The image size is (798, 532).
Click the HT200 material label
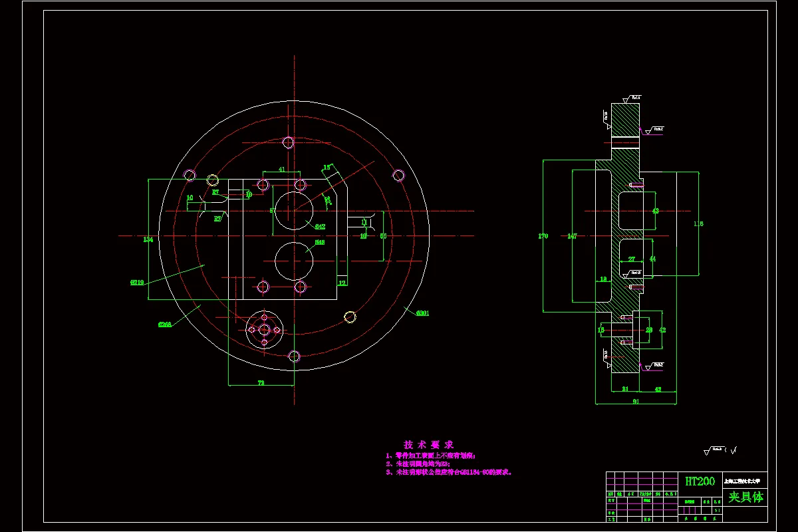tap(700, 481)
